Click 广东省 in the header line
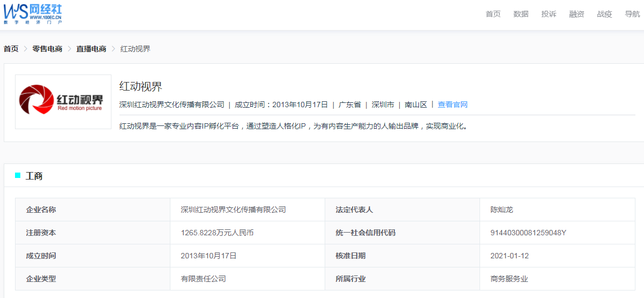This screenshot has width=644, height=298. [350, 105]
